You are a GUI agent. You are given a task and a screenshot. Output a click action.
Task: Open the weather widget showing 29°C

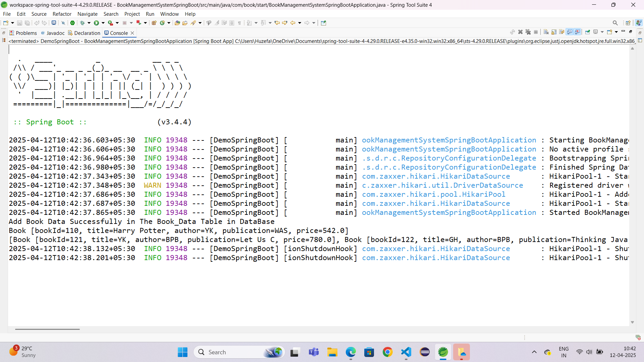(x=22, y=352)
